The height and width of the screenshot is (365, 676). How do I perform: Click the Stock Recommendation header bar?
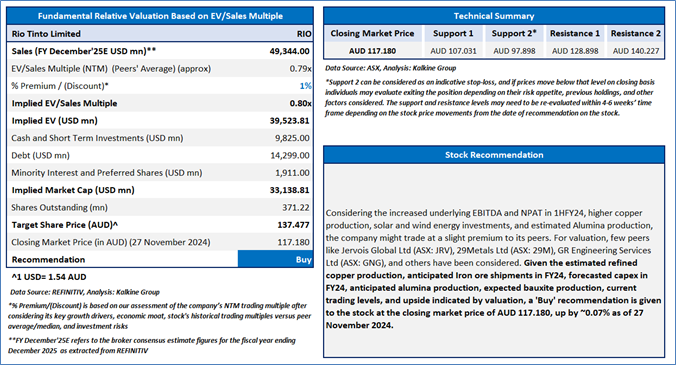494,155
